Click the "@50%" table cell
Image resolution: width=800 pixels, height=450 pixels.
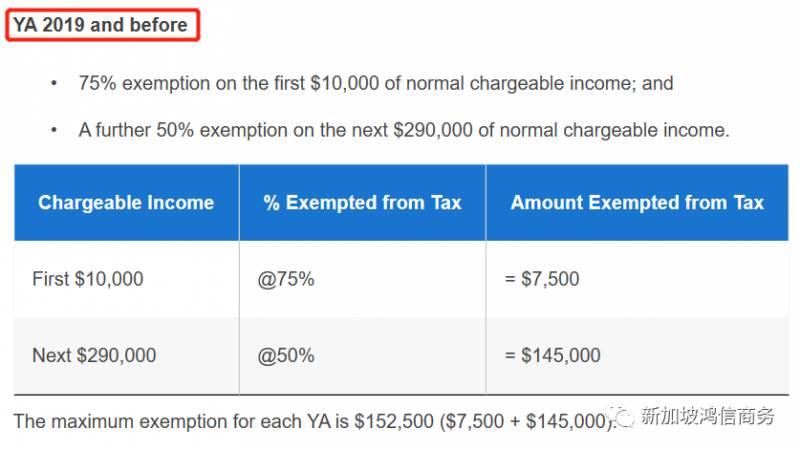coord(286,355)
